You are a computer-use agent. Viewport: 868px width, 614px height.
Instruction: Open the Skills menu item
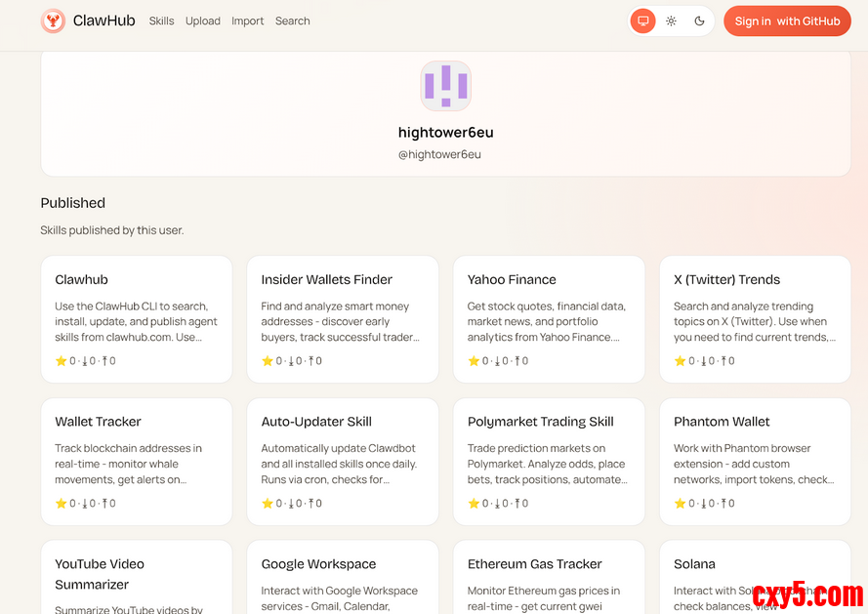coord(161,20)
